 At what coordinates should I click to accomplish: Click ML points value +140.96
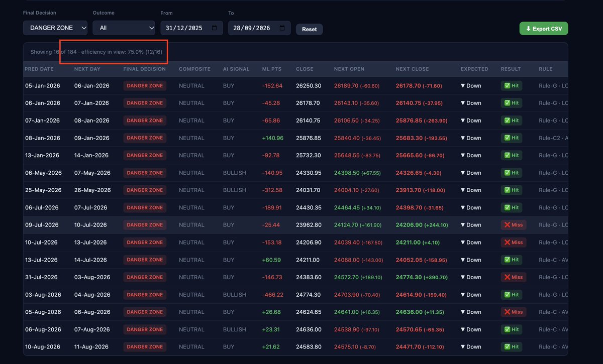coord(273,138)
